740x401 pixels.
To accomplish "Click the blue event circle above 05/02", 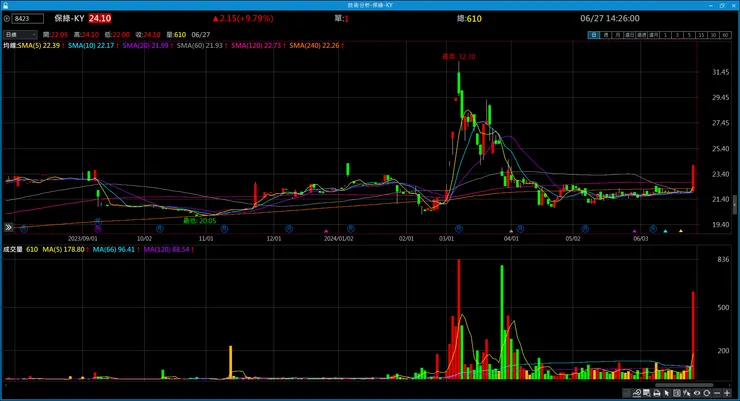I will coord(585,228).
